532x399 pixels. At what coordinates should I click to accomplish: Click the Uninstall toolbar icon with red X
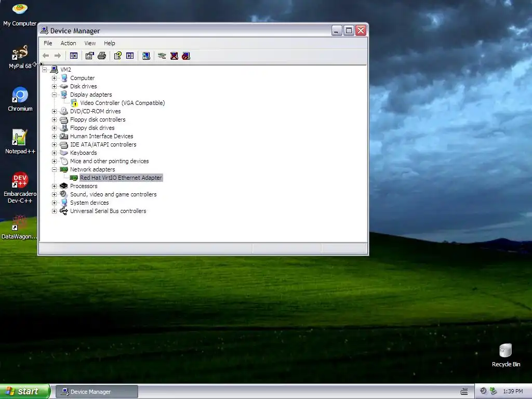174,56
